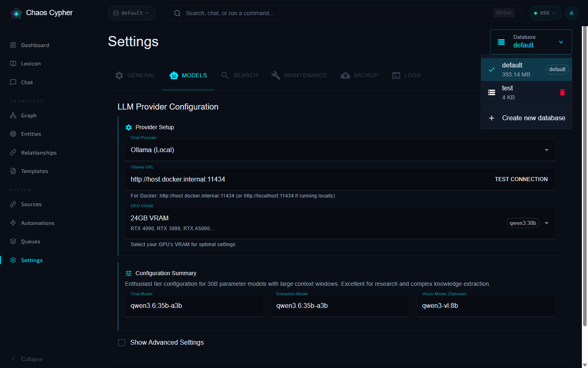Switch to the Maintenance tab

[300, 75]
